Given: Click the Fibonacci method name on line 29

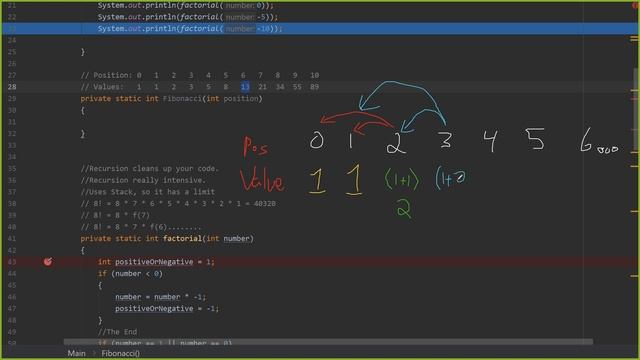Looking at the screenshot, I should [182, 98].
